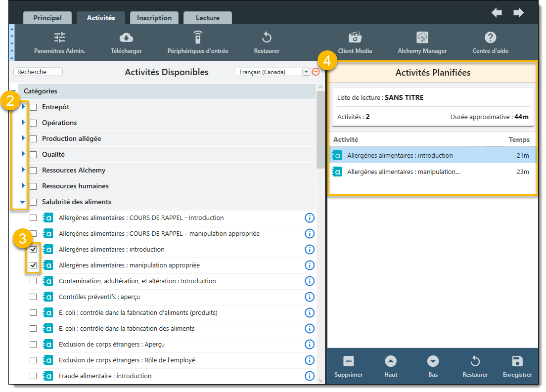Click the Télécharger cloud download icon
Viewport: 546px width, 392px height.
coord(126,38)
